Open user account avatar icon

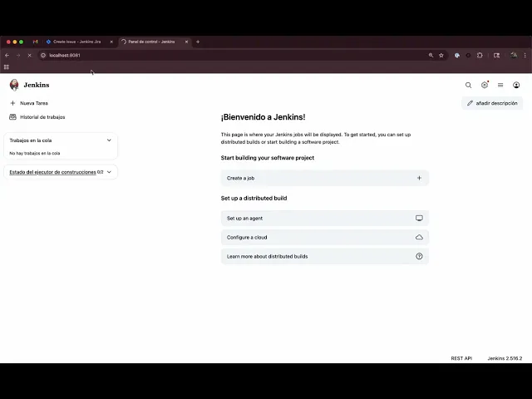pos(516,85)
